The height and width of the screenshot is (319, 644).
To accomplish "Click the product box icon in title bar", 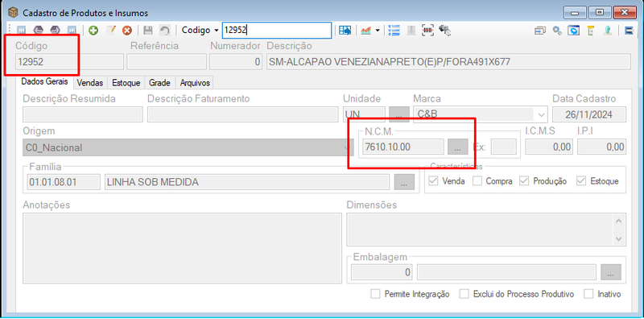I will (13, 12).
